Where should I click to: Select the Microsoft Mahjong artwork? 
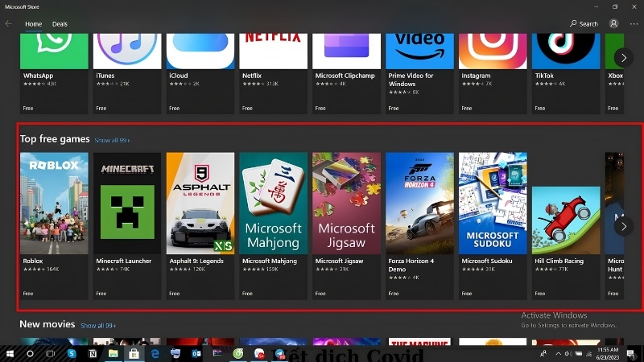273,204
